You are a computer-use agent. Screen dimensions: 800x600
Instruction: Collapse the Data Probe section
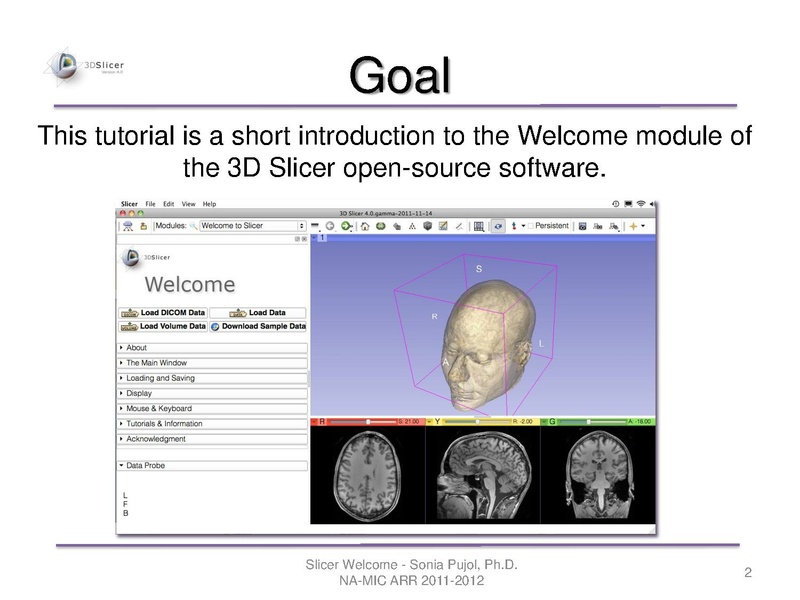(x=212, y=466)
